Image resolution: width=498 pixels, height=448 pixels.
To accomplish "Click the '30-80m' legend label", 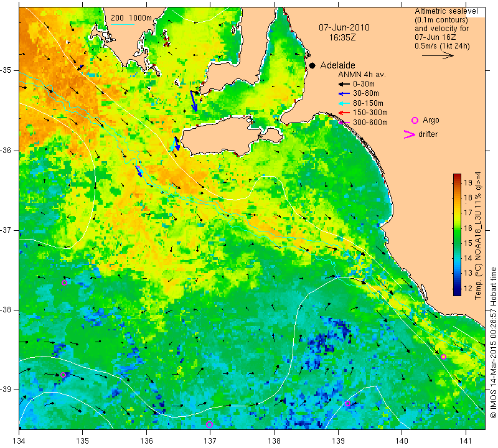I will 366,93.
